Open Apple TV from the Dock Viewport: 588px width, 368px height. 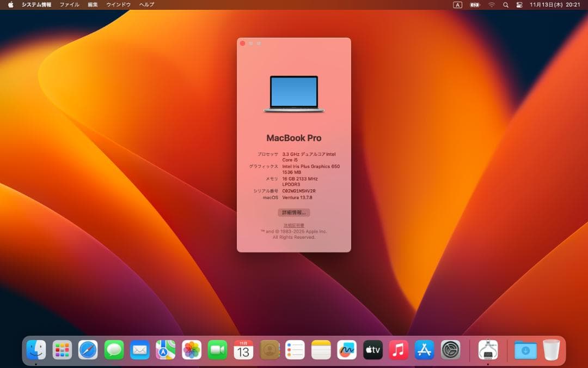pos(372,350)
